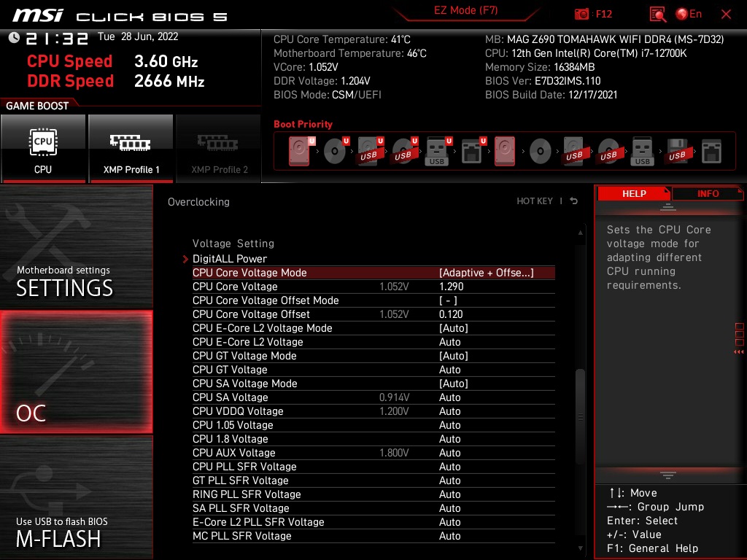Edit the CPU Core Voltage Offset value 0.120
The height and width of the screenshot is (560, 747).
[451, 314]
